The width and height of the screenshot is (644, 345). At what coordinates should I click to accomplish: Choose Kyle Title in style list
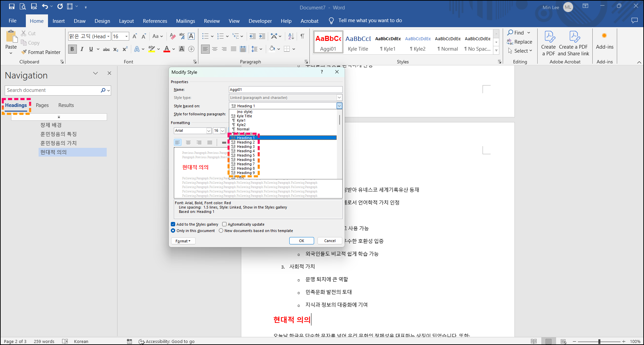click(244, 116)
